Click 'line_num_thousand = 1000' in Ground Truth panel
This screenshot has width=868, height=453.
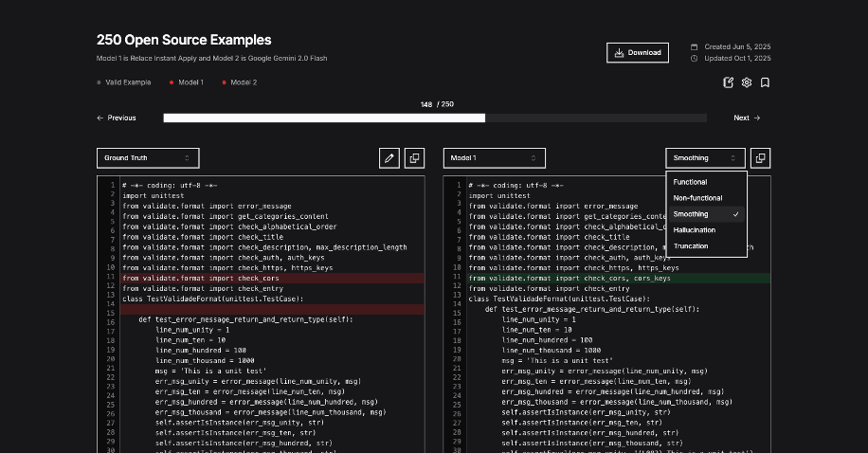[x=205, y=360]
